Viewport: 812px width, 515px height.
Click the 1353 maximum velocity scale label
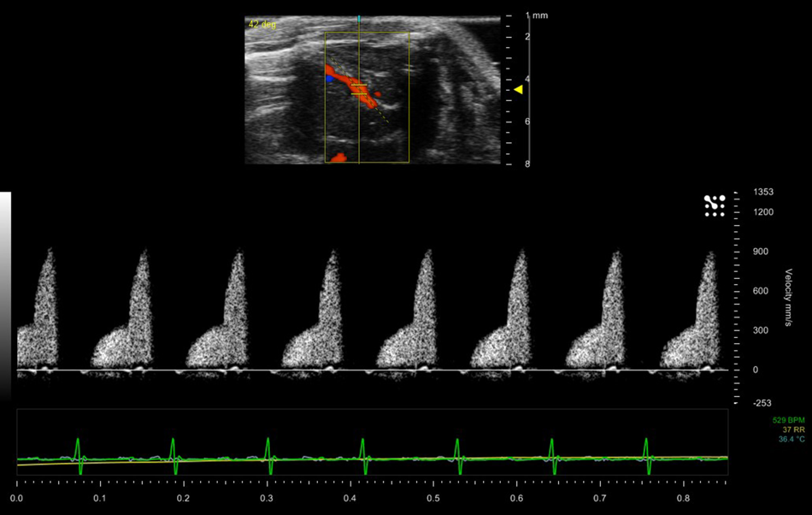point(763,192)
